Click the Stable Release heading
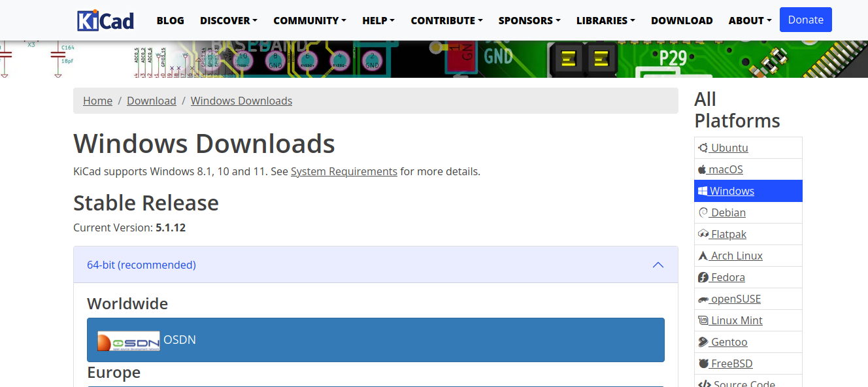The image size is (868, 387). [x=146, y=203]
